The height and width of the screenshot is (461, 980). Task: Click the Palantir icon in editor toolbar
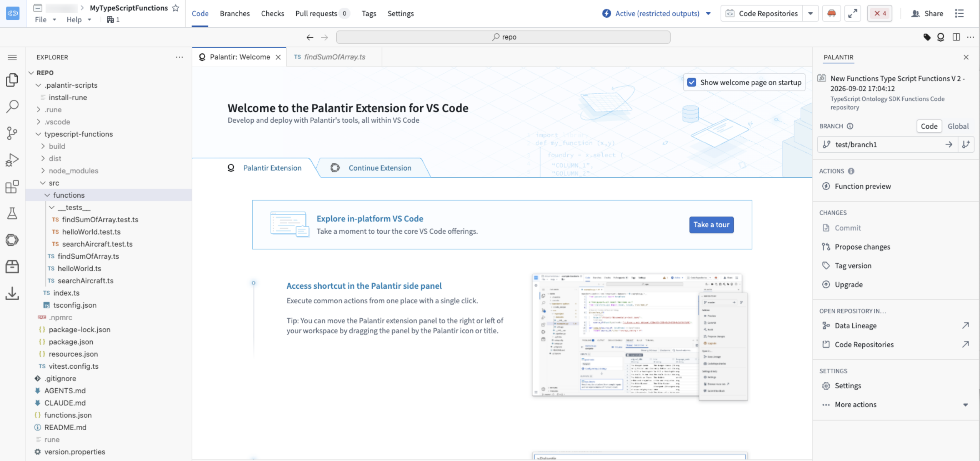point(940,37)
